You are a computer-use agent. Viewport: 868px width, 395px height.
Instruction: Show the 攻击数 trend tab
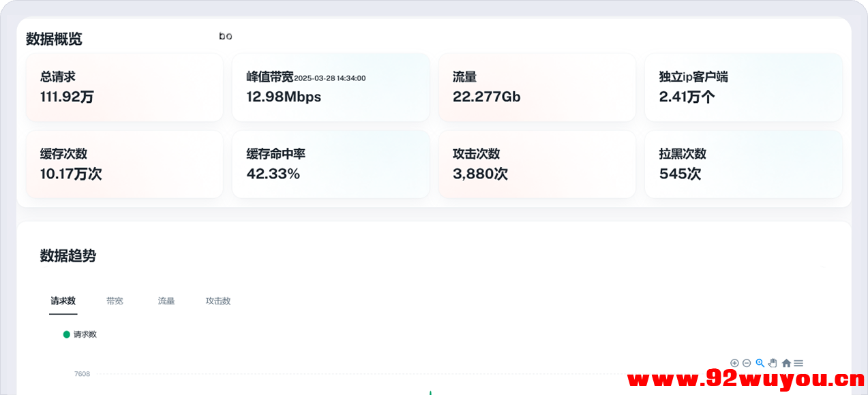(x=218, y=301)
